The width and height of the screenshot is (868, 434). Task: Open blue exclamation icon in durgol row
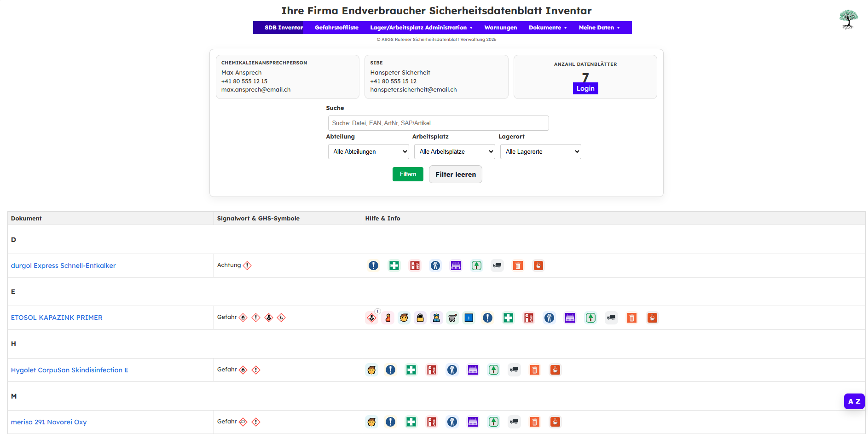click(x=373, y=266)
